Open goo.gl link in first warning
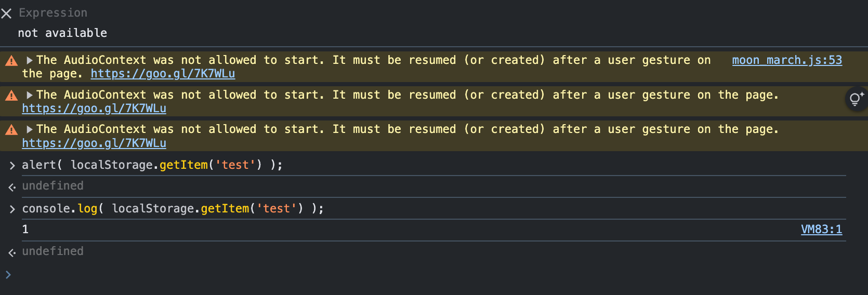This screenshot has height=295, width=868. tap(163, 74)
